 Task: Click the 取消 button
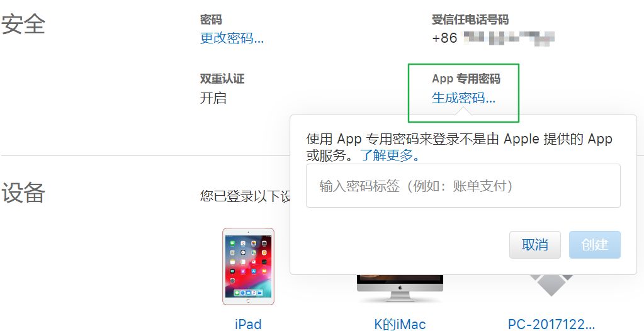pyautogui.click(x=534, y=245)
